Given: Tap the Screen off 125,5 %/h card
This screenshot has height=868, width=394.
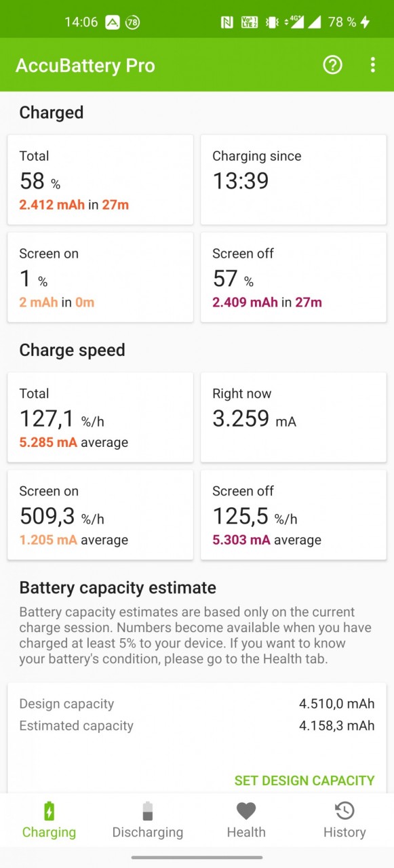Looking at the screenshot, I should (x=294, y=515).
